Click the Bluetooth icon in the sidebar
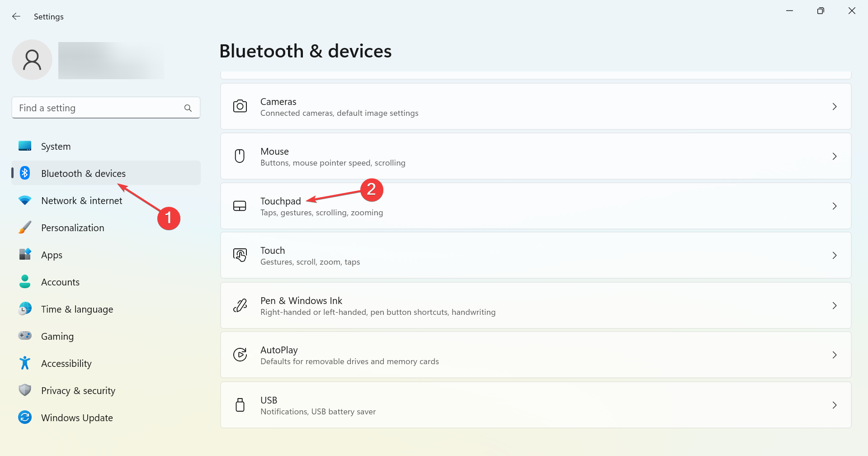The width and height of the screenshot is (868, 456). point(25,173)
